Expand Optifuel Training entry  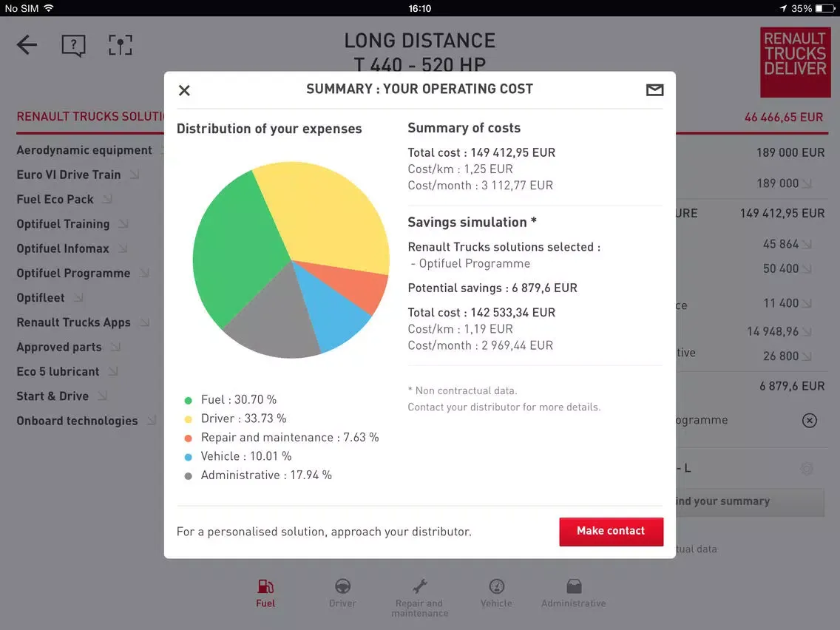pyautogui.click(x=72, y=224)
